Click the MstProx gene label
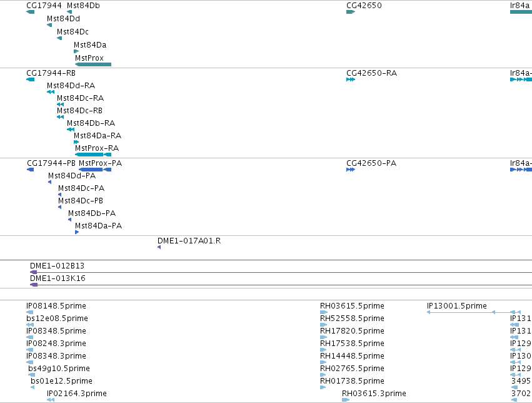532x403 pixels. click(89, 58)
